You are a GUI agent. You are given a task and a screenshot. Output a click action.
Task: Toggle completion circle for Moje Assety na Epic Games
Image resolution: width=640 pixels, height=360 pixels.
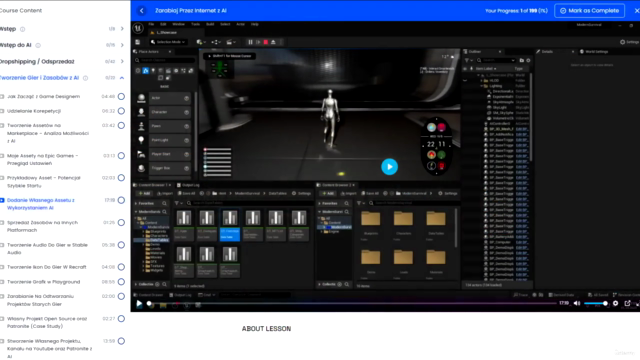[x=121, y=156]
